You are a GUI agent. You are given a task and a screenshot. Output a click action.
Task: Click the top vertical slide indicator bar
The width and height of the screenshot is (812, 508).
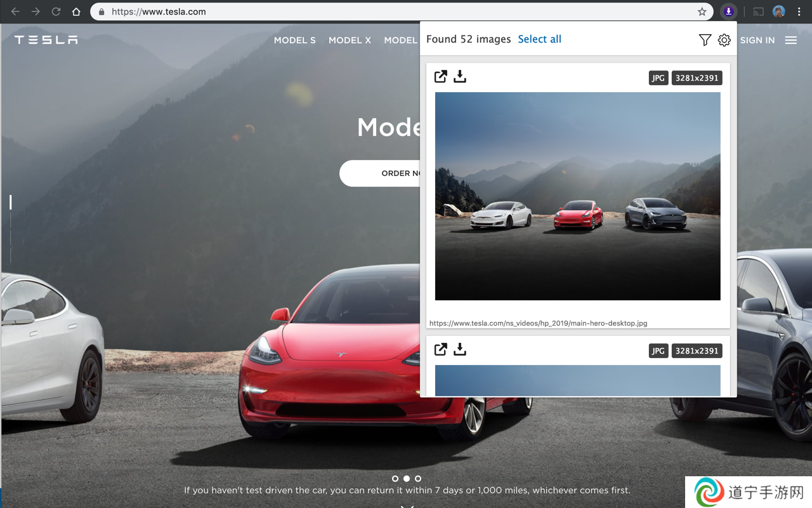10,203
